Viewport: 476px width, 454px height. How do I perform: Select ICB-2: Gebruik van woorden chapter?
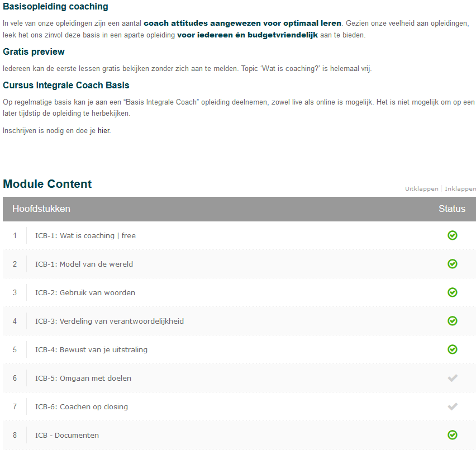click(85, 293)
